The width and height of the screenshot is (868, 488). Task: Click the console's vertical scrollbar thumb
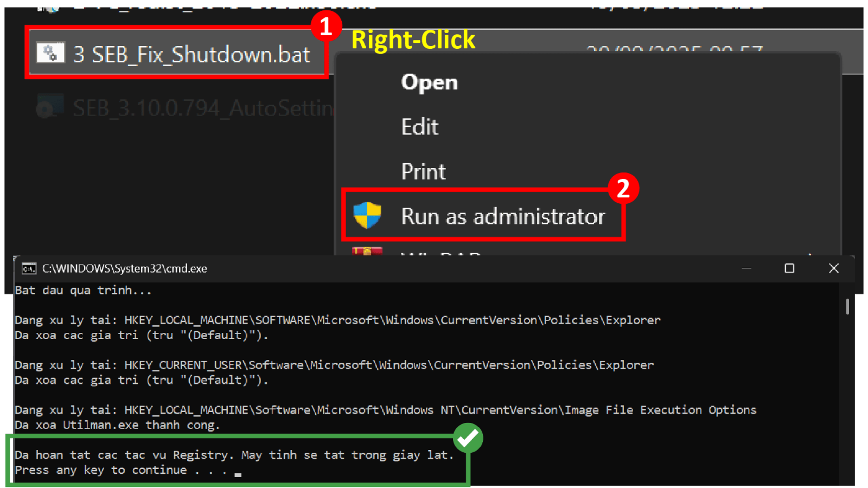(x=847, y=306)
